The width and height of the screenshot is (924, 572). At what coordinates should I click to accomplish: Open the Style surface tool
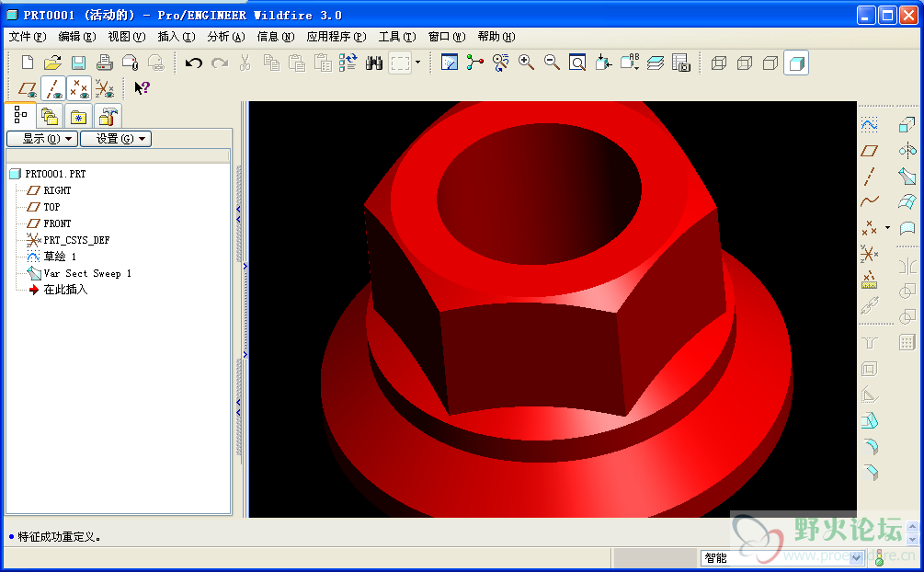tap(907, 228)
